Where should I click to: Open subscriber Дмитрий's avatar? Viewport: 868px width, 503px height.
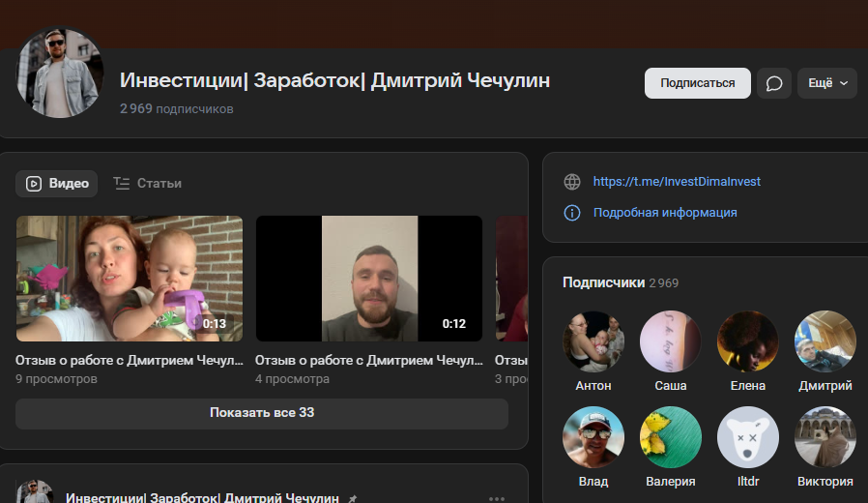coord(825,341)
